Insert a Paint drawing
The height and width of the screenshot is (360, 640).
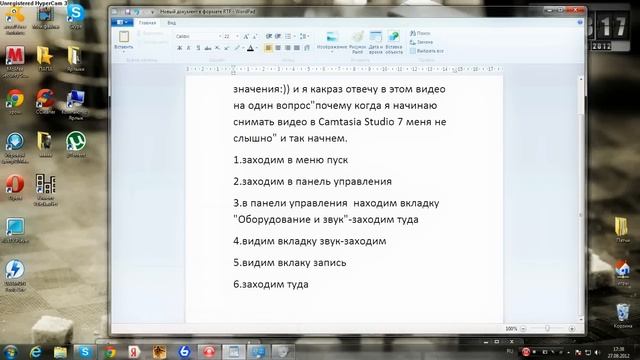pyautogui.click(x=358, y=42)
